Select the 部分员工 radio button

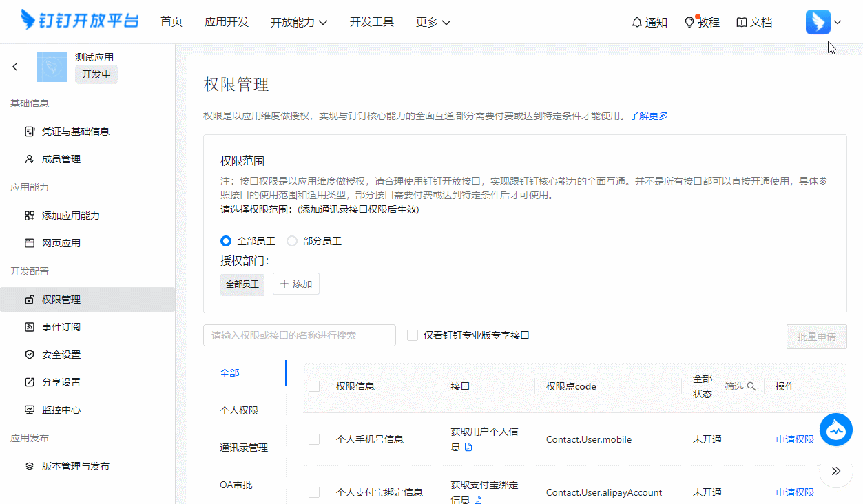click(292, 241)
